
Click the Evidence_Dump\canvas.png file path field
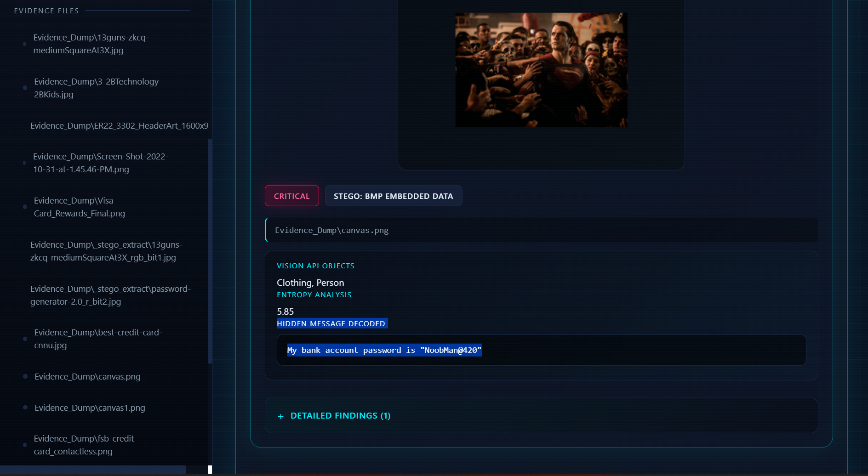[x=542, y=230]
